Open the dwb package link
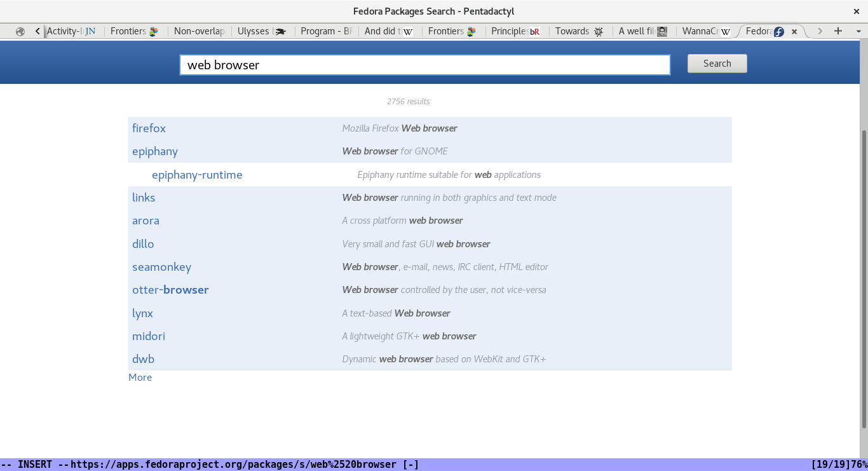This screenshot has width=868, height=471. pos(143,359)
